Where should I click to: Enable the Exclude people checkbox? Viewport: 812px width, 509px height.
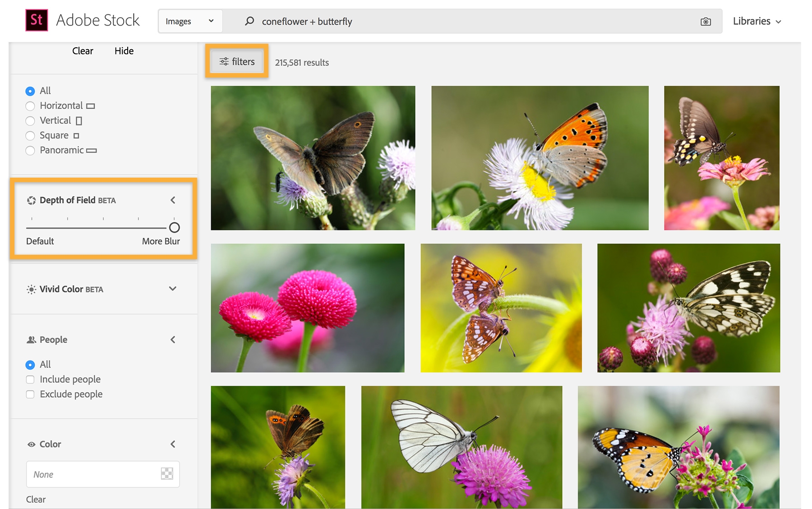point(30,394)
